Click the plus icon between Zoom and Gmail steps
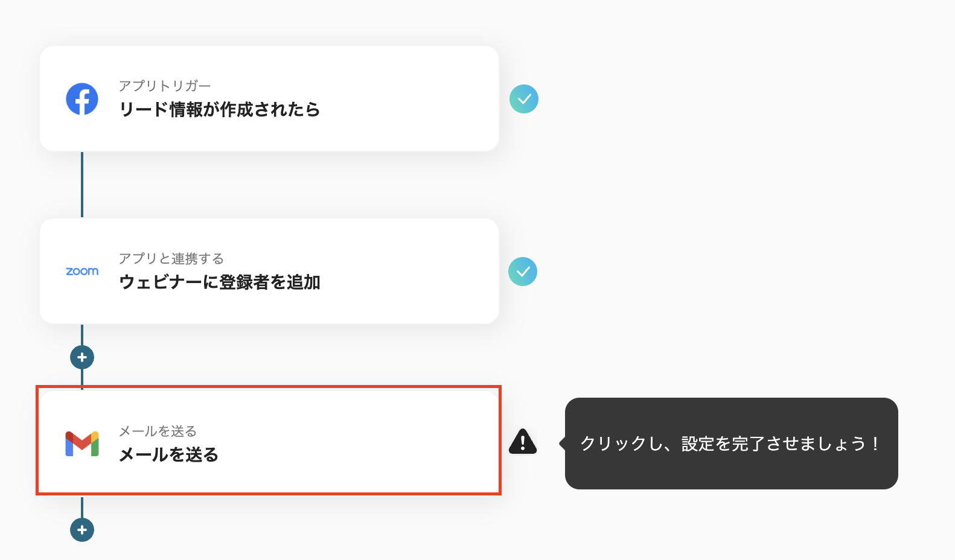The width and height of the screenshot is (955, 560). point(81,357)
